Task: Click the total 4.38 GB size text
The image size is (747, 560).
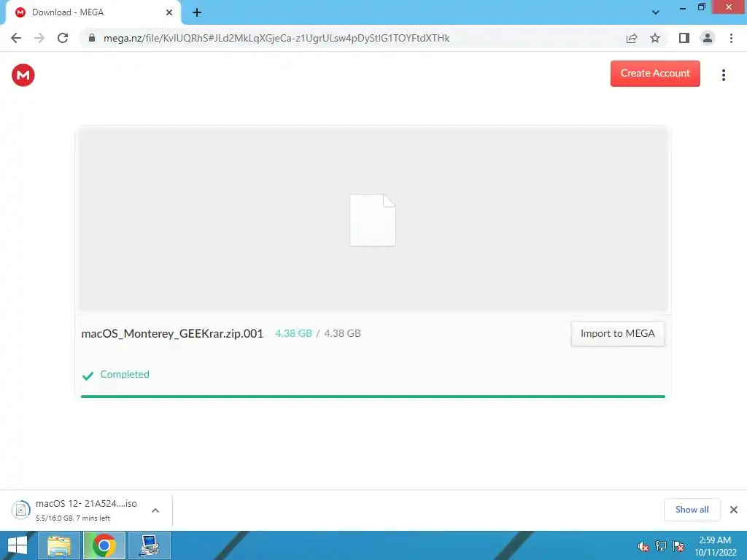Action: (x=343, y=333)
